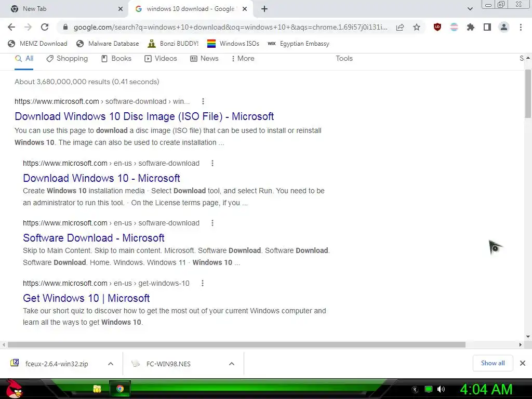Screen dimensions: 532x399
Task: Open Download Windows 10 Disc Image result
Action: 144,116
